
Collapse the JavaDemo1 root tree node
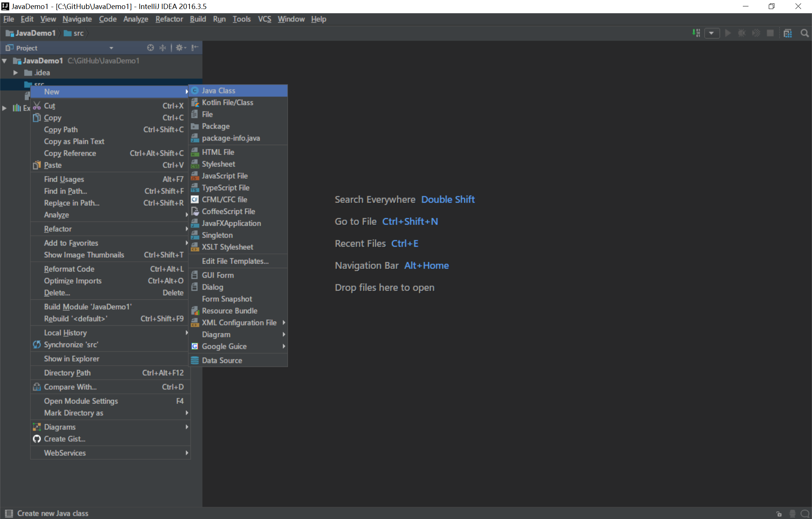[5, 61]
